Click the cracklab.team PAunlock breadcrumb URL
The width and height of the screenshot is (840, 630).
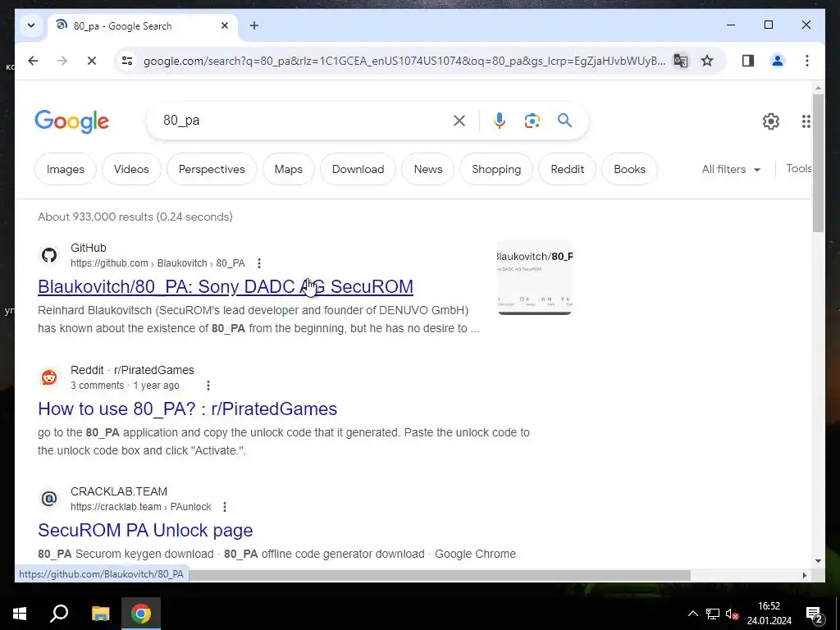point(141,507)
